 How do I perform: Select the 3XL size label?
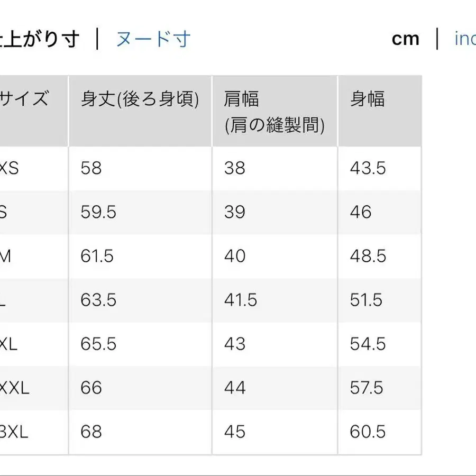[12, 432]
